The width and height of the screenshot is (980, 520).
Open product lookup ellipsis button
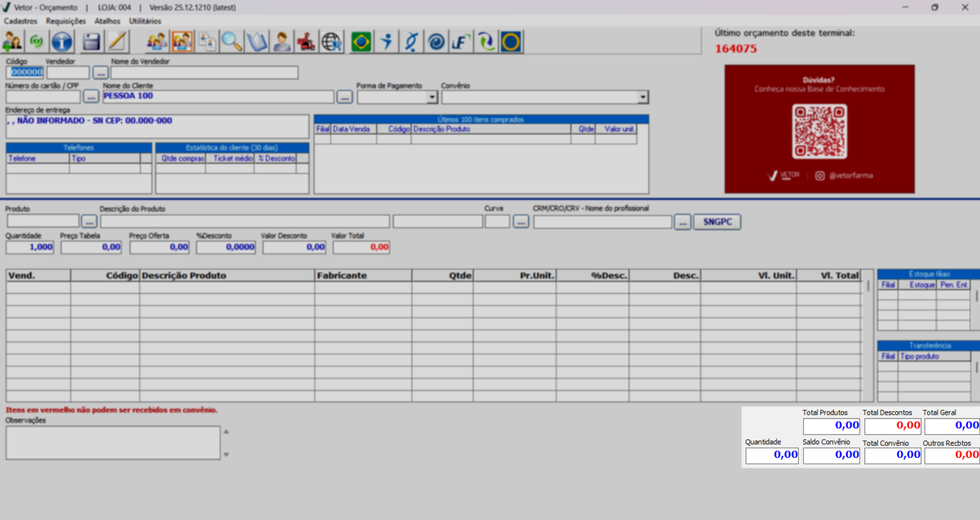(x=89, y=222)
